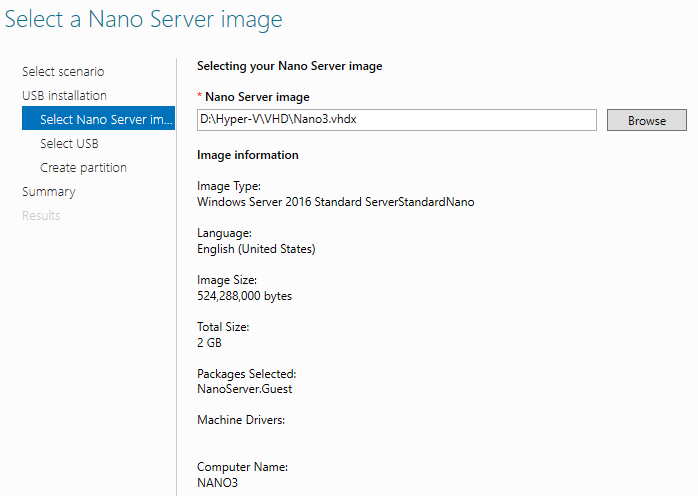Click the highlighted Select Nano Server image step

click(106, 120)
